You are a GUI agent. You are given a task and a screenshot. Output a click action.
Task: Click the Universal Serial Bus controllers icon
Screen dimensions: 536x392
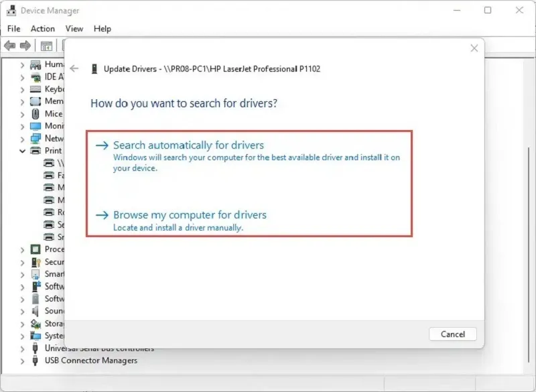[35, 348]
